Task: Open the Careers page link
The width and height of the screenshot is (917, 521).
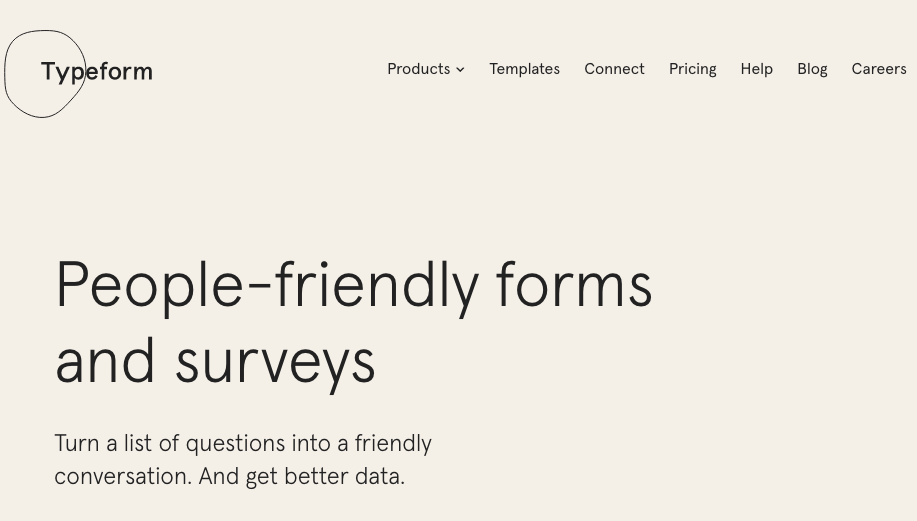Action: [879, 69]
